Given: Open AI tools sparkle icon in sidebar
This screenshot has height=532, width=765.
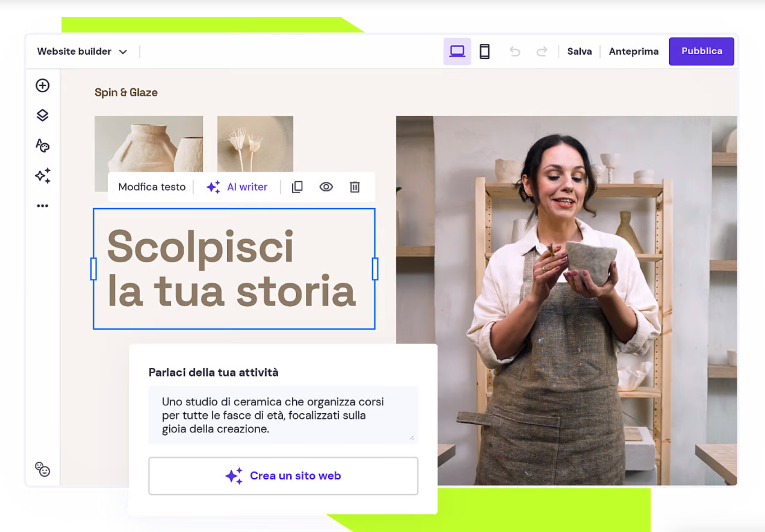Looking at the screenshot, I should pyautogui.click(x=42, y=176).
